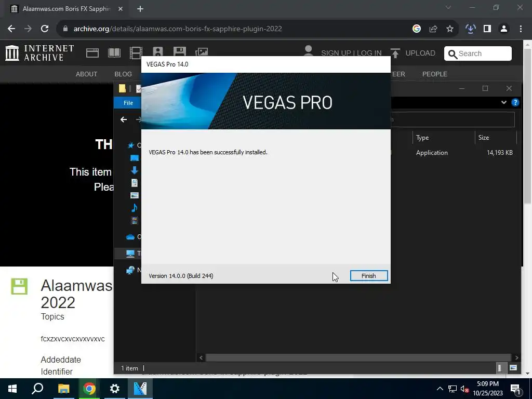Switch File Explorer to large icons view
The width and height of the screenshot is (532, 399).
coord(513,368)
